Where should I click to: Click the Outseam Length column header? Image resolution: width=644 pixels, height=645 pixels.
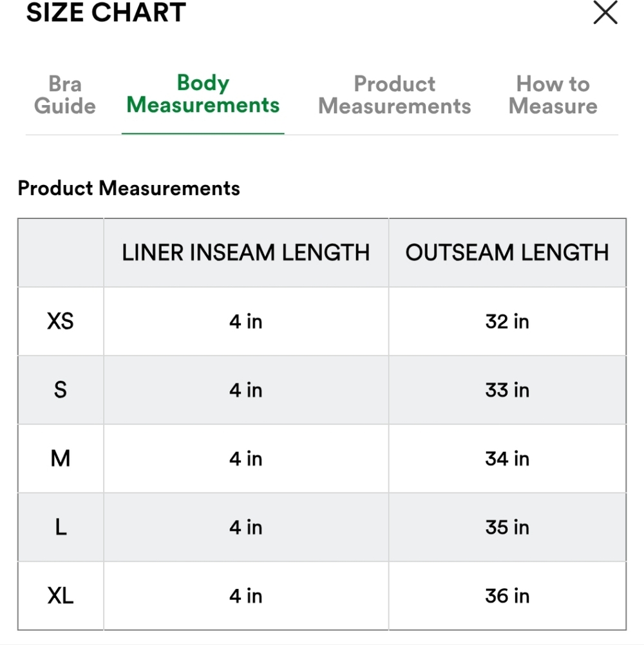pyautogui.click(x=507, y=253)
